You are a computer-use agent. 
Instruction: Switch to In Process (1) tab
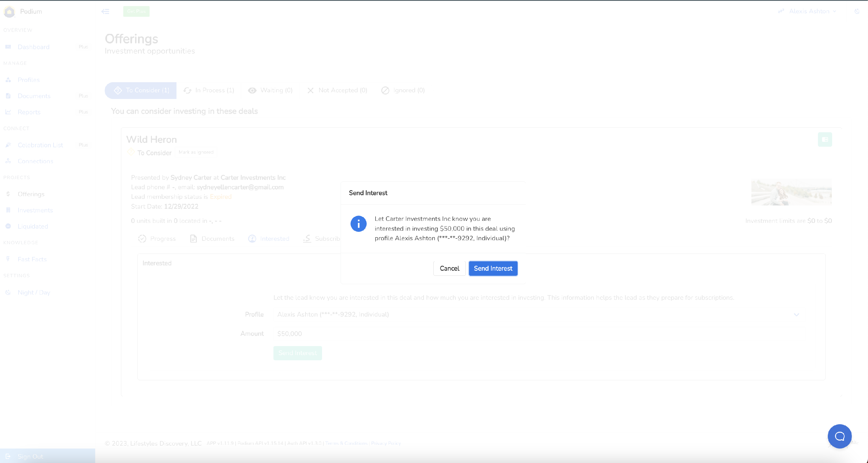click(209, 90)
